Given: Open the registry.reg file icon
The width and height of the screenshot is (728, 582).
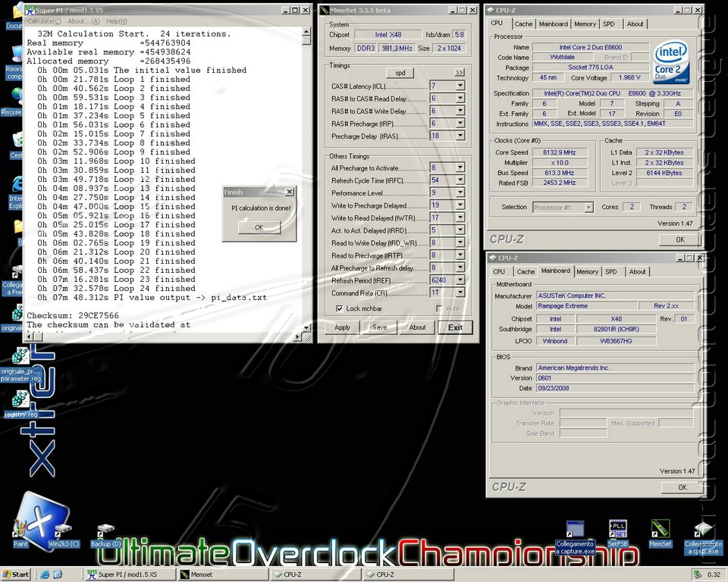Looking at the screenshot, I should (20, 404).
